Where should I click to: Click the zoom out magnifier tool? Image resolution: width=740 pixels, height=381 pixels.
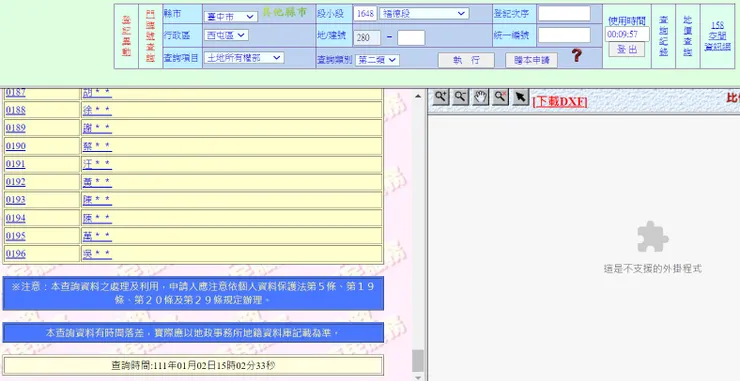461,97
